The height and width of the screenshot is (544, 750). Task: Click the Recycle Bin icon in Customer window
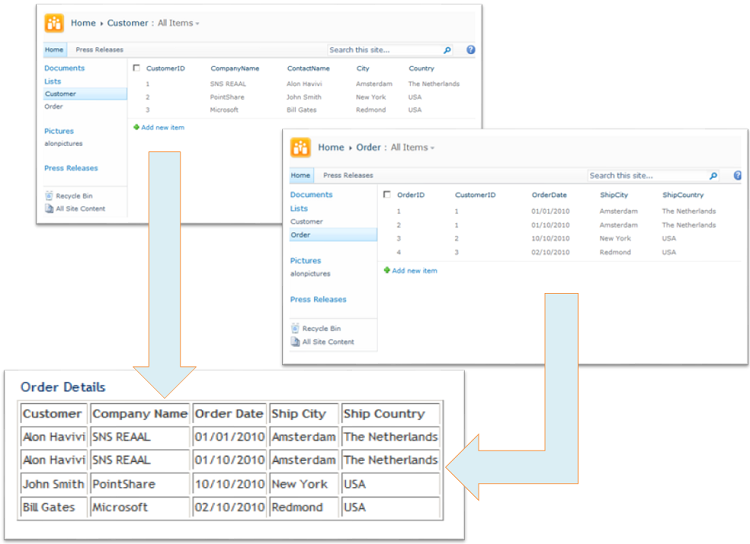tap(49, 196)
